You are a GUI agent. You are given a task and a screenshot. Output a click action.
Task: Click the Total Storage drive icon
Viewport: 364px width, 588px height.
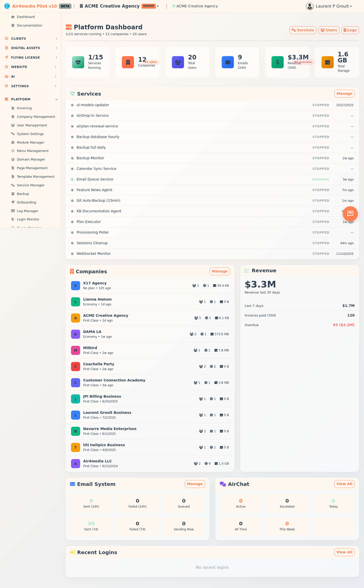pyautogui.click(x=328, y=62)
